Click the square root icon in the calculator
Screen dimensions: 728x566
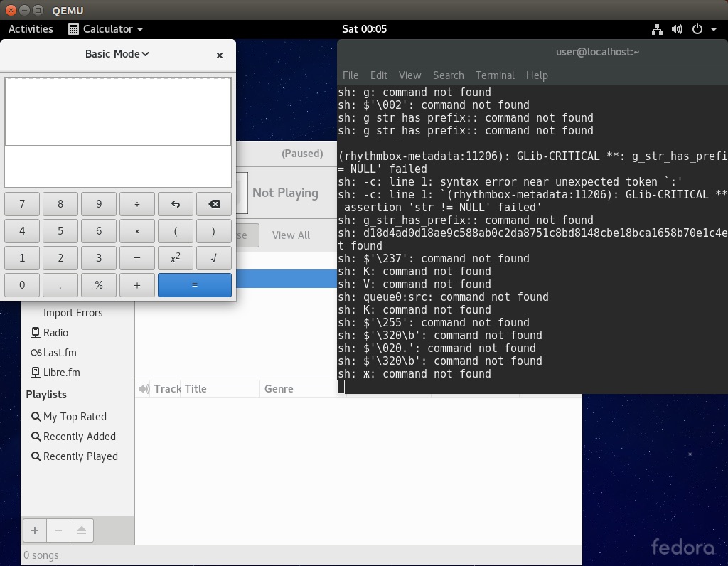(214, 257)
